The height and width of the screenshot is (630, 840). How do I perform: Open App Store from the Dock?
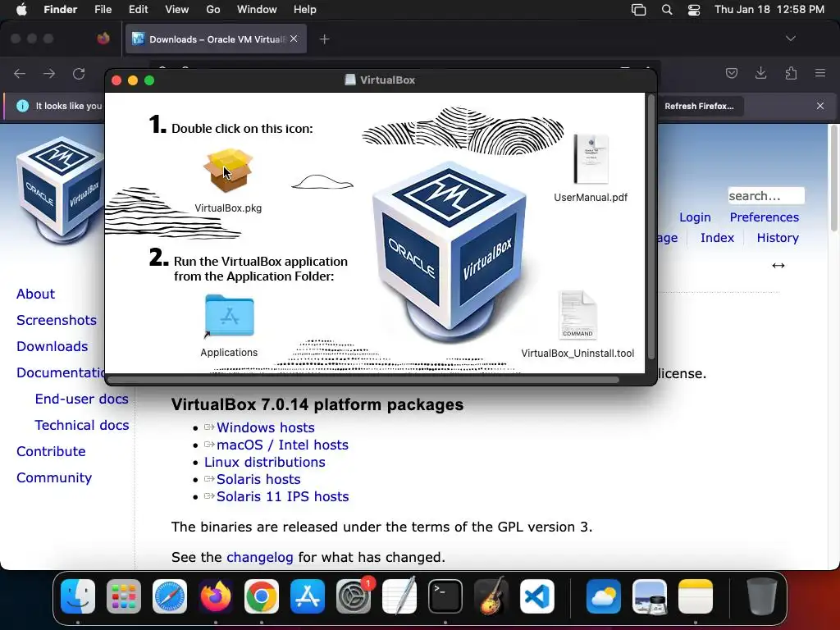[308, 596]
